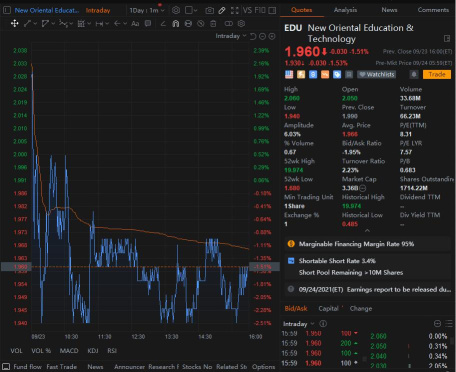This screenshot has height=372, width=456.
Task: Click the zoom out minus icon on chart
Action: 263,36
